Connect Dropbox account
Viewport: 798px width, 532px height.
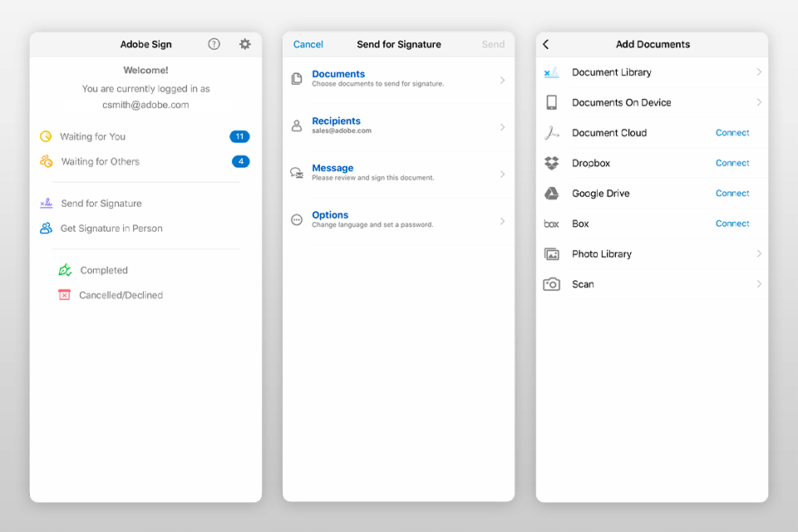732,163
